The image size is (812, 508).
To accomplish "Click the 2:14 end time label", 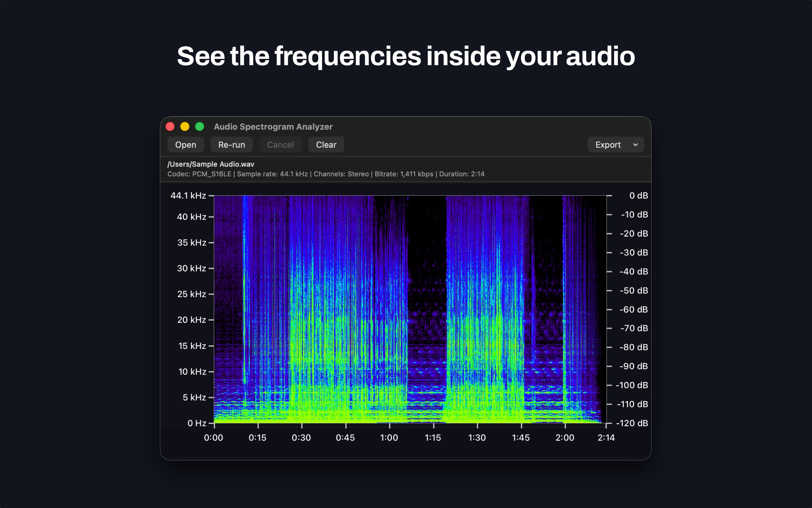I will pyautogui.click(x=606, y=438).
